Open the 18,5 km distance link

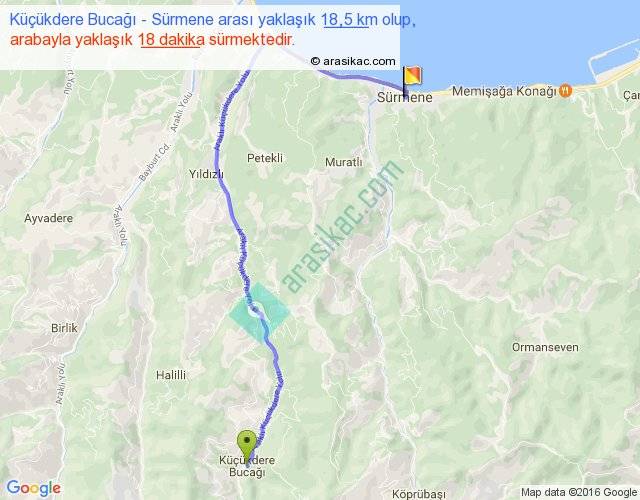tap(346, 19)
